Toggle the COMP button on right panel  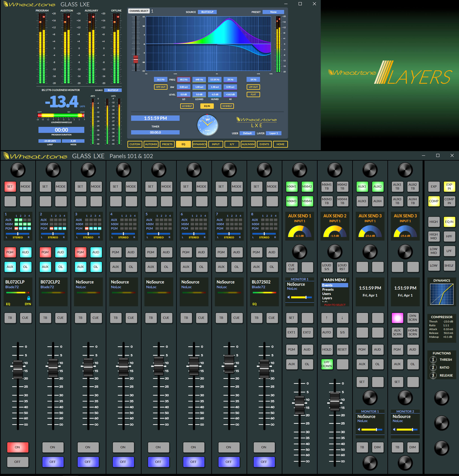(x=434, y=201)
